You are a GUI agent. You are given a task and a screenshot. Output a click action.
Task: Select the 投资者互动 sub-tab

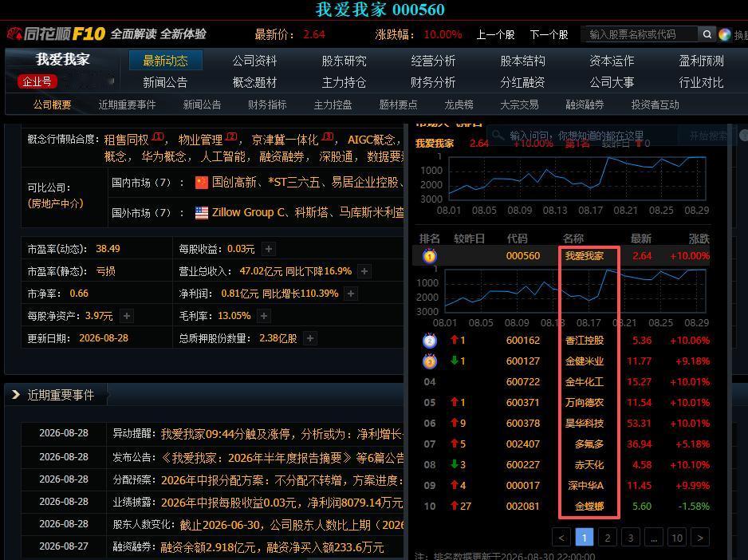pyautogui.click(x=655, y=105)
